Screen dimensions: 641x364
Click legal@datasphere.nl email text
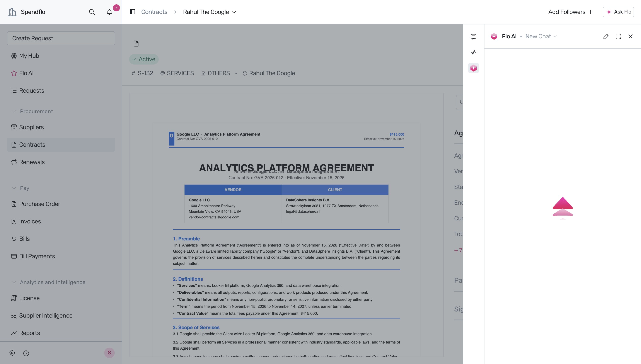[x=303, y=211]
